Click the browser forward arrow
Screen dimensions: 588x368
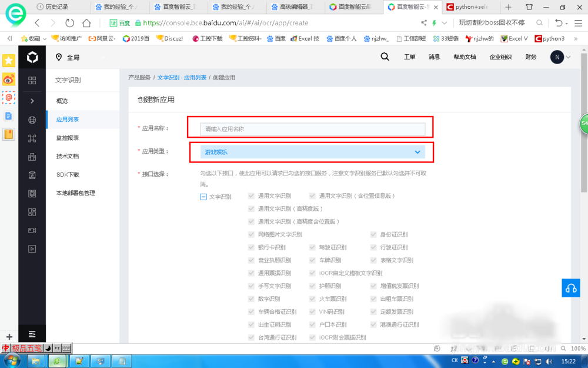(x=53, y=23)
